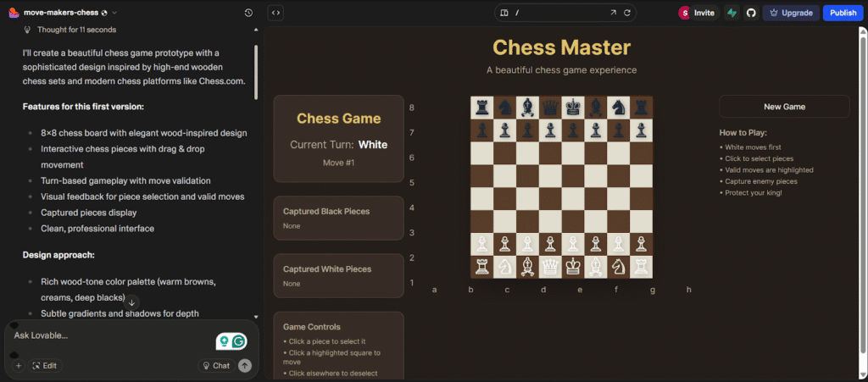The width and height of the screenshot is (868, 382).
Task: Click the How to Play: heading
Action: [x=743, y=133]
